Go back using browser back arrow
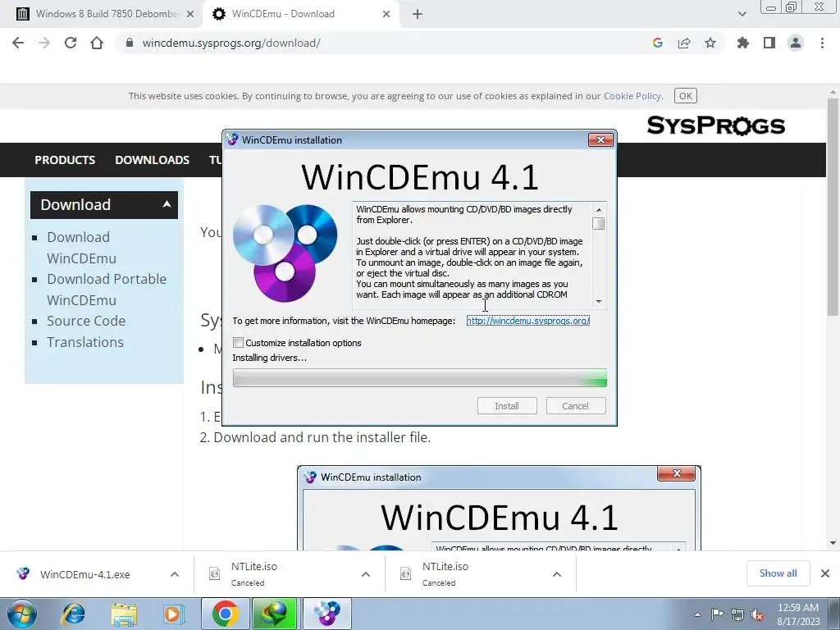The height and width of the screenshot is (630, 840). tap(18, 43)
